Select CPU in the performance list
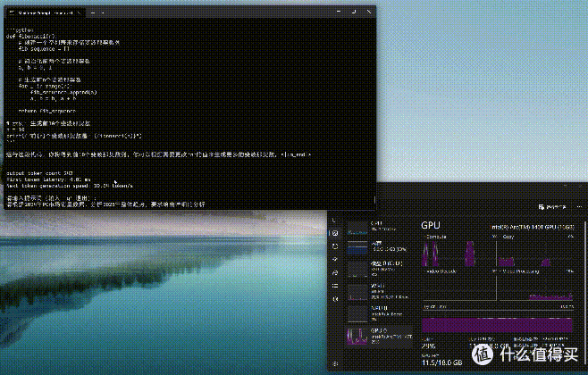588x375 pixels. coord(379,227)
